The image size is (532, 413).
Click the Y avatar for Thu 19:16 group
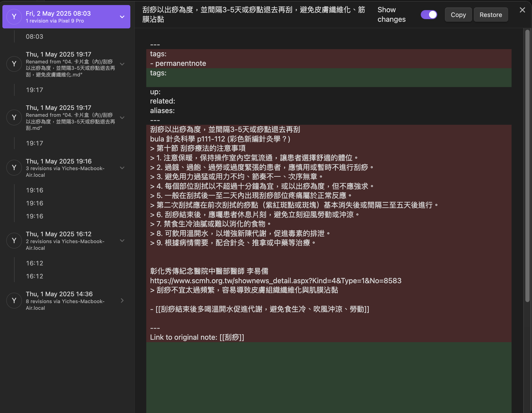(x=14, y=168)
